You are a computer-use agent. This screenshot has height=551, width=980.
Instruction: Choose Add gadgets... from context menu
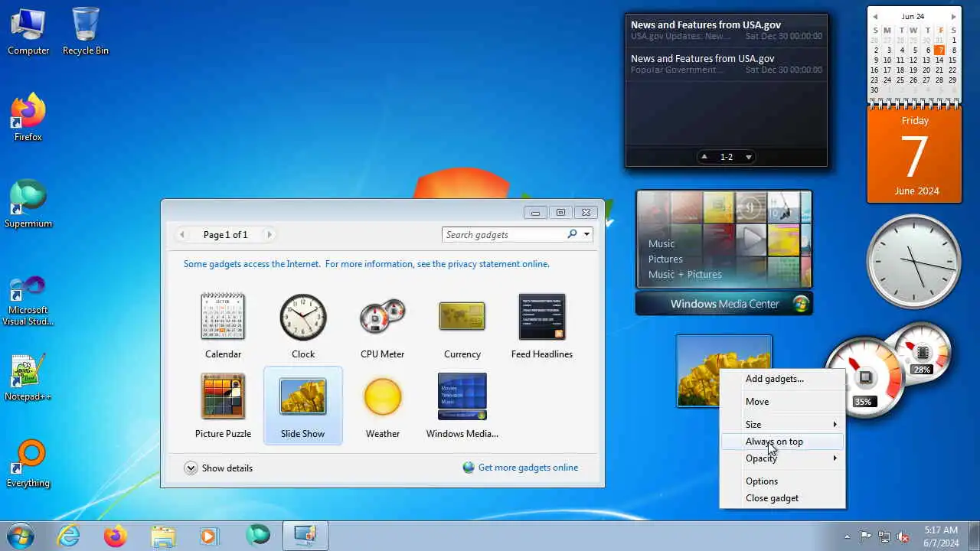pos(782,379)
